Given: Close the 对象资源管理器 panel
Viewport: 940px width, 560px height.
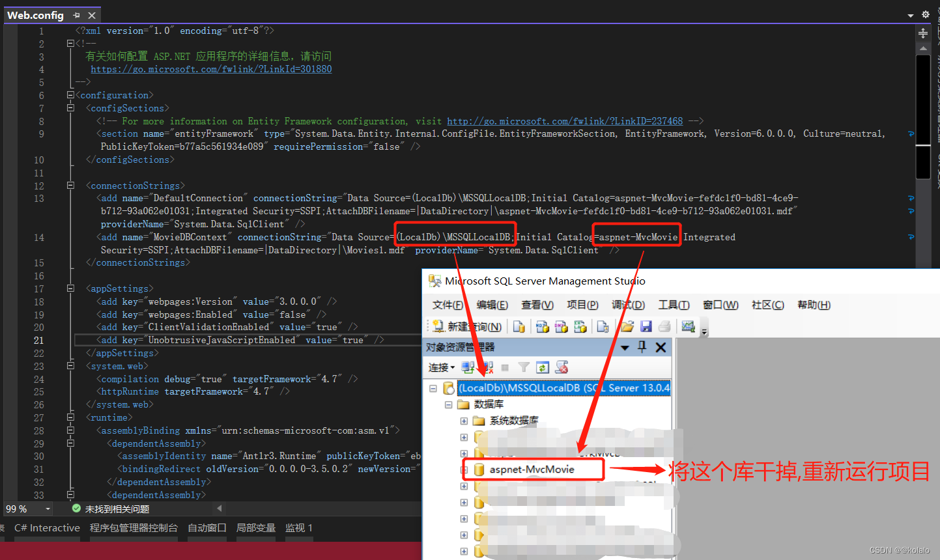Looking at the screenshot, I should [661, 347].
